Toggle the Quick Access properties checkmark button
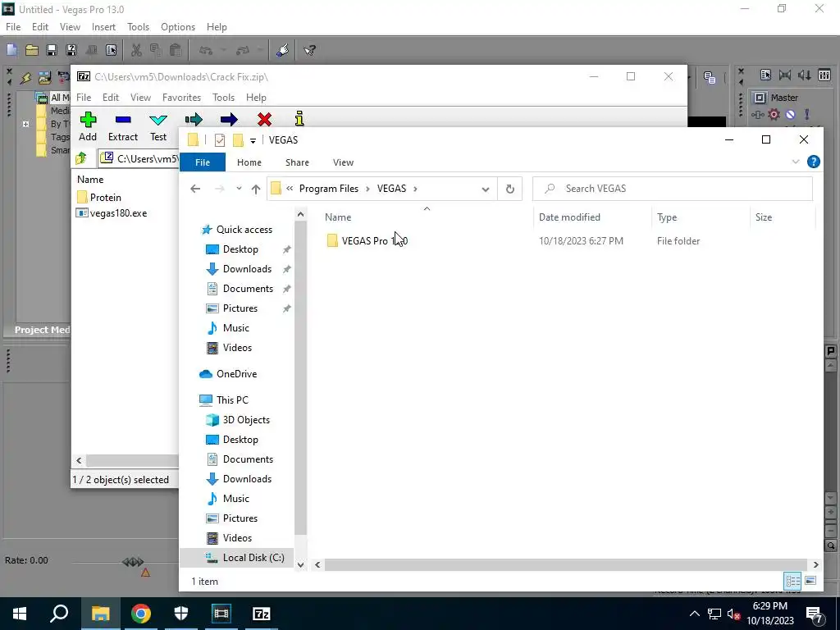The image size is (840, 630). 220,139
